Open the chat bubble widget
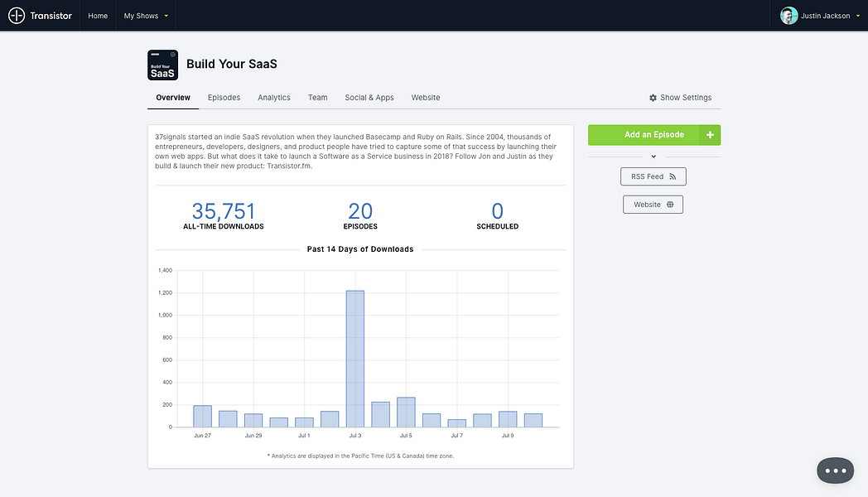 (x=836, y=470)
